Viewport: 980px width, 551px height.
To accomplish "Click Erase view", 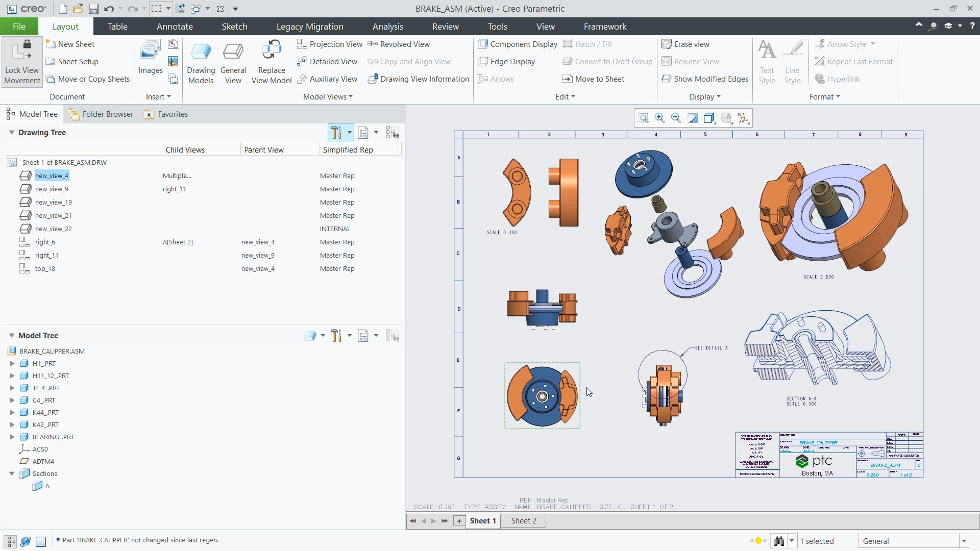I will pos(685,44).
